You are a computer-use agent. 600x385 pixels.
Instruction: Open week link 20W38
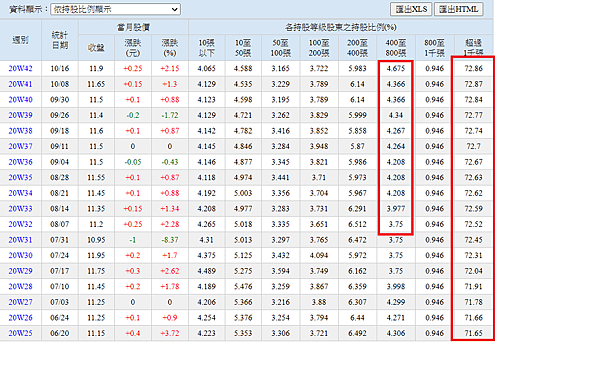[x=21, y=131]
